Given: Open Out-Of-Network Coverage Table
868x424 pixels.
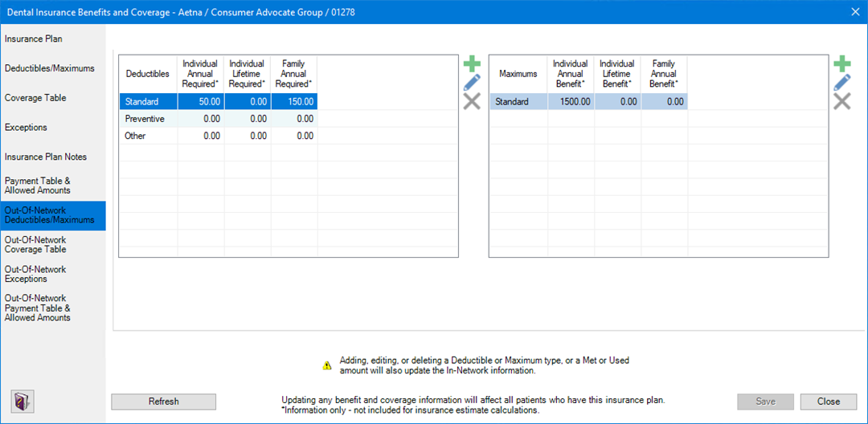Looking at the screenshot, I should point(52,245).
